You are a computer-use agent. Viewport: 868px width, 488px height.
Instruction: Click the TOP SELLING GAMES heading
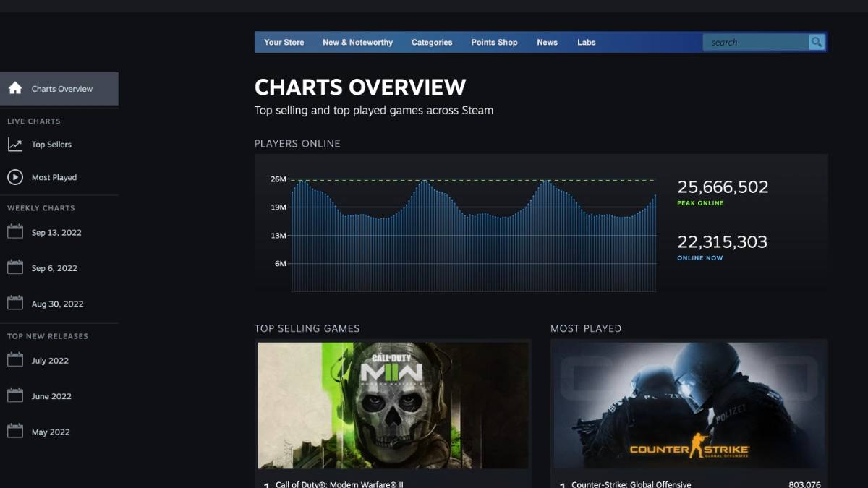tap(307, 328)
